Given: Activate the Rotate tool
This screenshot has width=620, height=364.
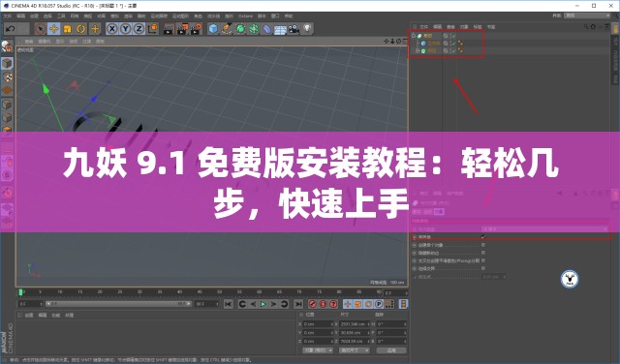Looking at the screenshot, I should [81, 28].
